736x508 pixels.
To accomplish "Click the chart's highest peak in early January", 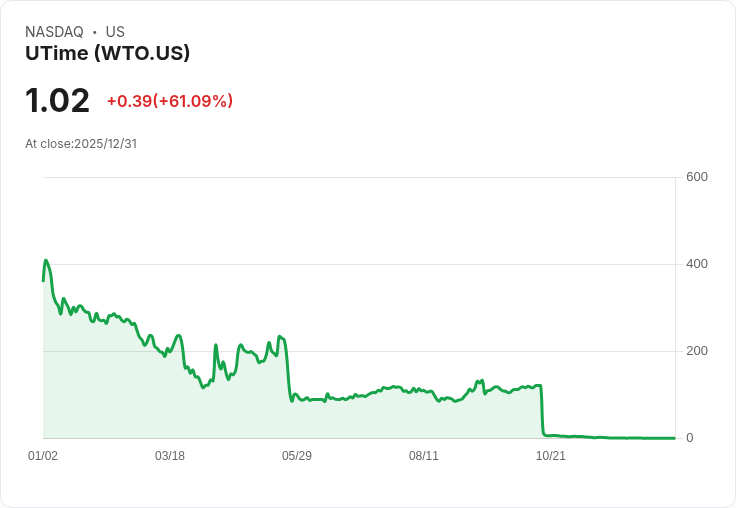I will (x=46, y=260).
